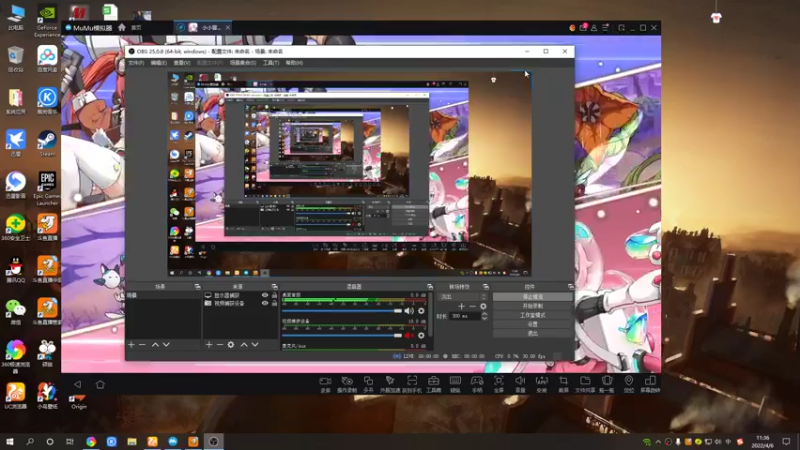
Task: Move source down with the down arrow
Action: (x=255, y=345)
